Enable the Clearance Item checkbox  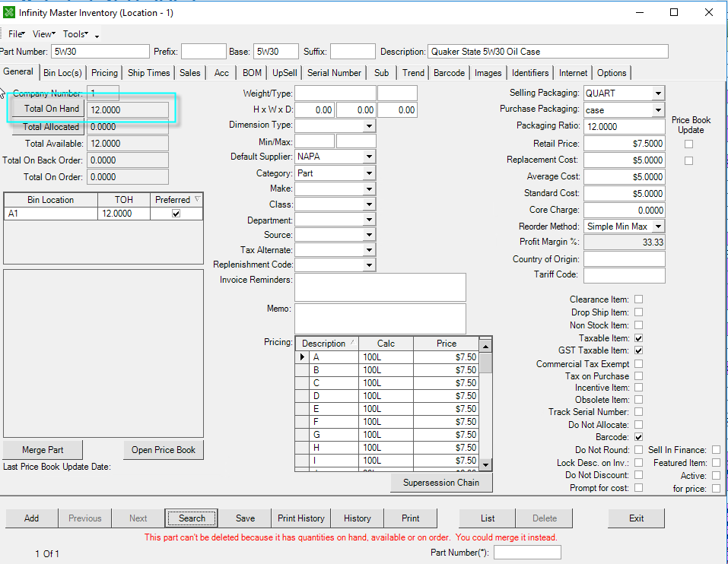point(638,299)
